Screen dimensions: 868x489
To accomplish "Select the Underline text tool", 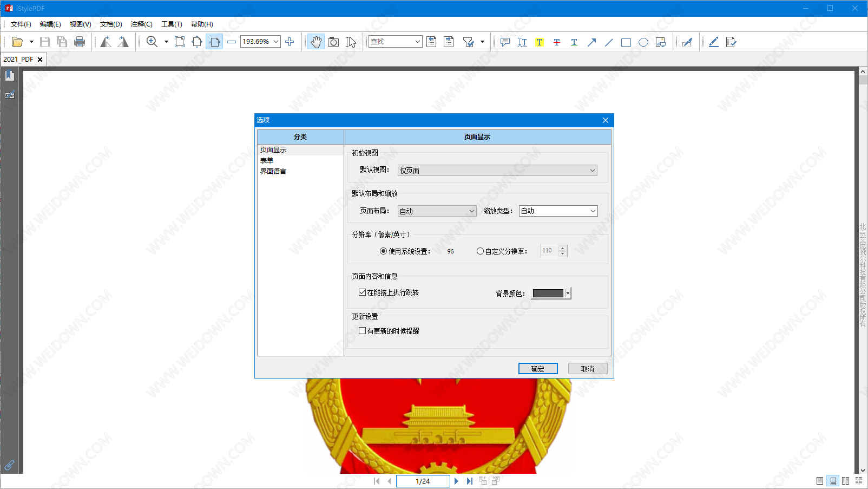I will coord(574,42).
